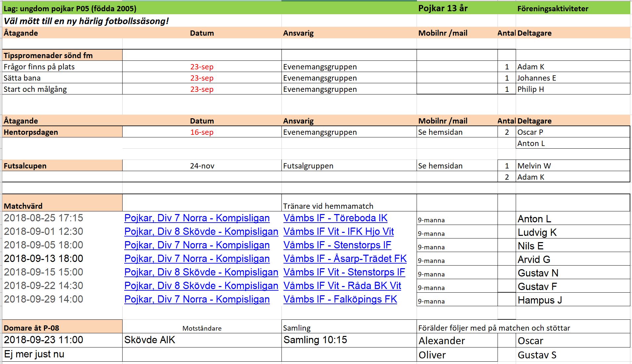Open the league link in the 2018-08-25 row

coord(197,218)
